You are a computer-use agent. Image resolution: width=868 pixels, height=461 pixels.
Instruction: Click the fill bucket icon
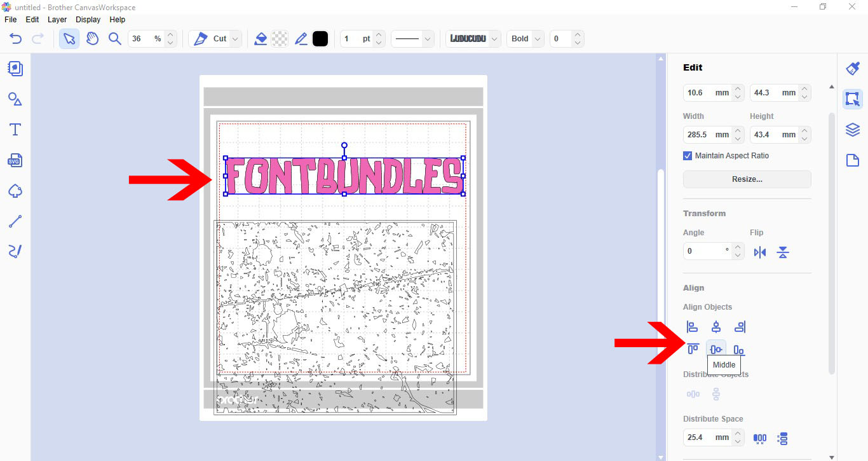click(260, 39)
